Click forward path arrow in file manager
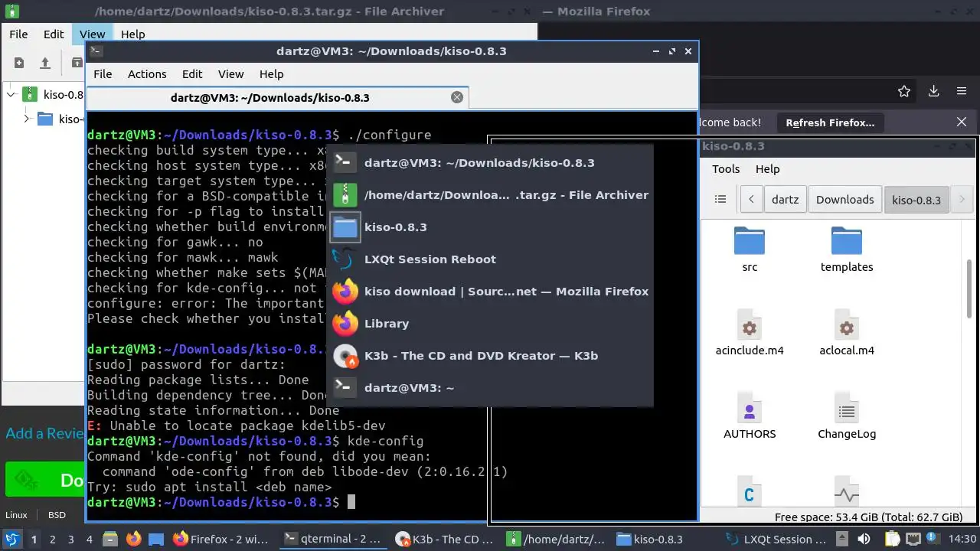The width and height of the screenshot is (980, 551). point(962,199)
